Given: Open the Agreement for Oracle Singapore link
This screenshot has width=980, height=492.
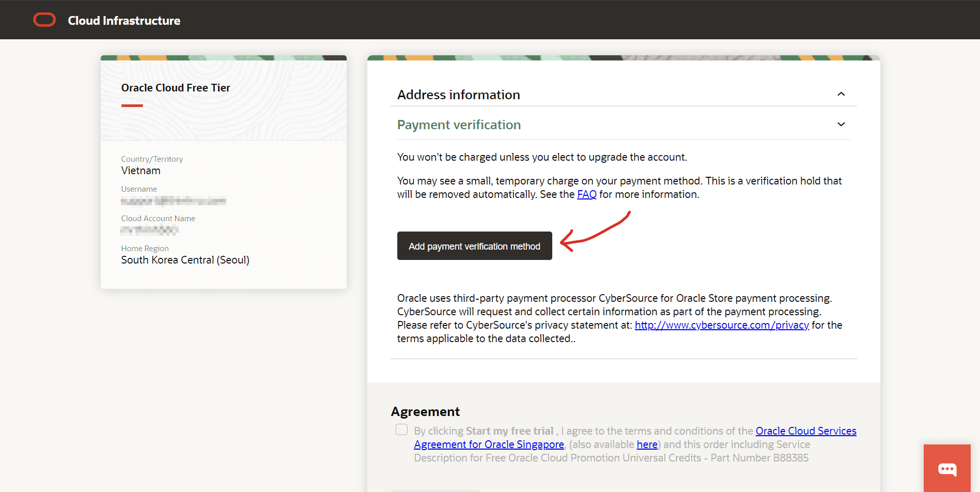Looking at the screenshot, I should coord(489,444).
